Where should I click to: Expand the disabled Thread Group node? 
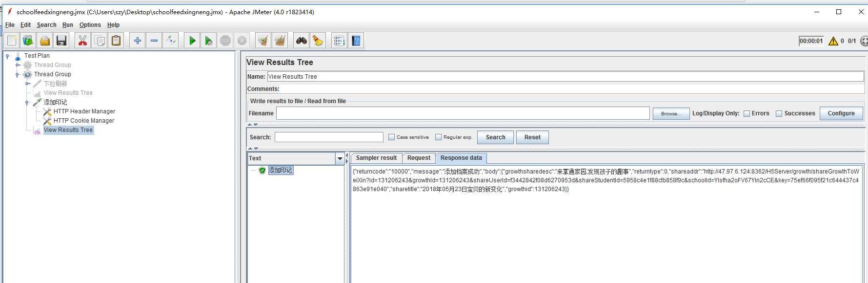pos(18,65)
